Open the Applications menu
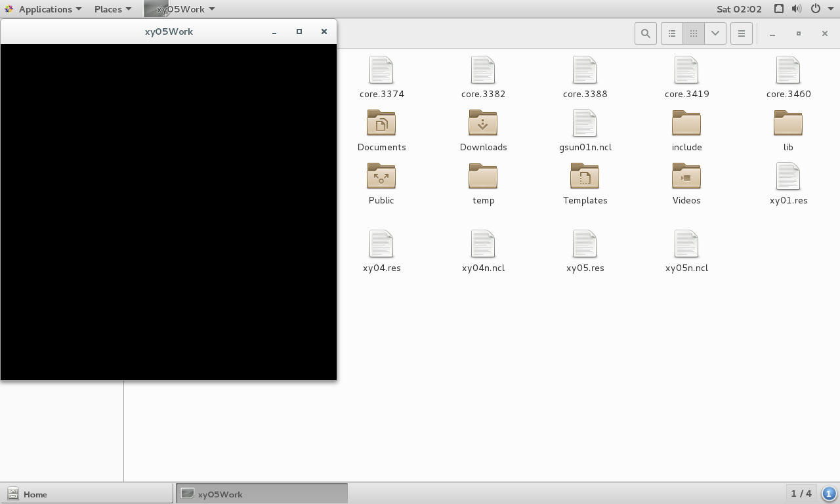The width and height of the screenshot is (840, 504). 44,9
